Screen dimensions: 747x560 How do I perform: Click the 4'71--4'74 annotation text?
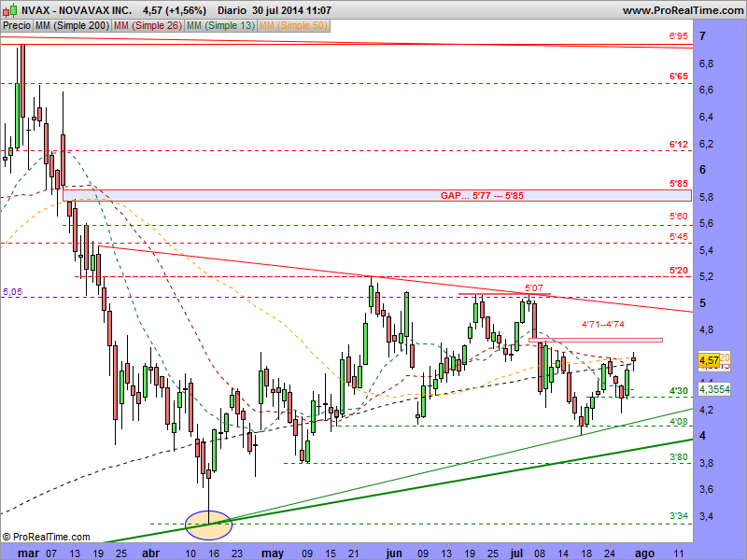[x=602, y=324]
